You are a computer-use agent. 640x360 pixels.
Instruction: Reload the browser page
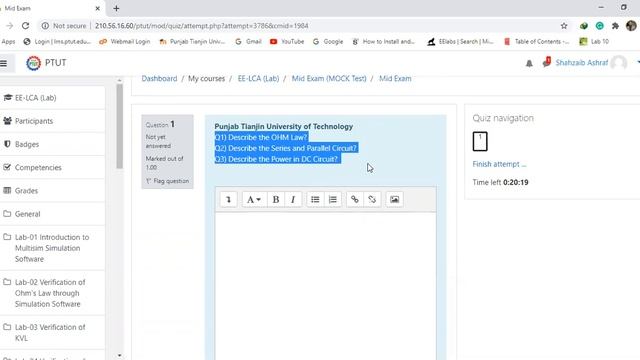click(x=25, y=26)
